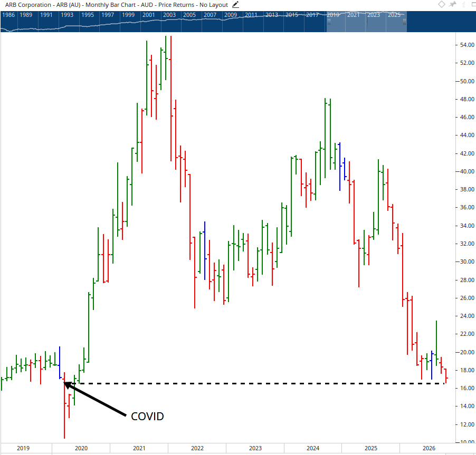476x455 pixels.
Task: Click the right handle of the range selector
Action: (x=404, y=22)
